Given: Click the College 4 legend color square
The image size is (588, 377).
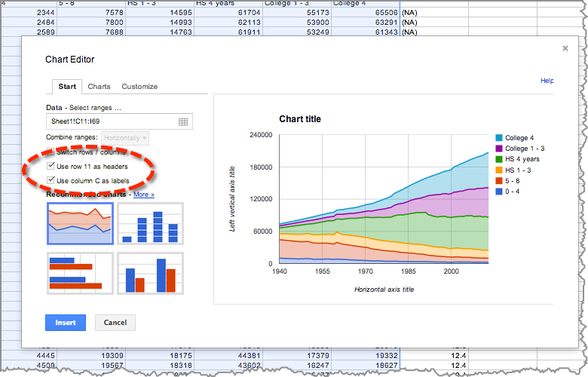Looking at the screenshot, I should [499, 138].
